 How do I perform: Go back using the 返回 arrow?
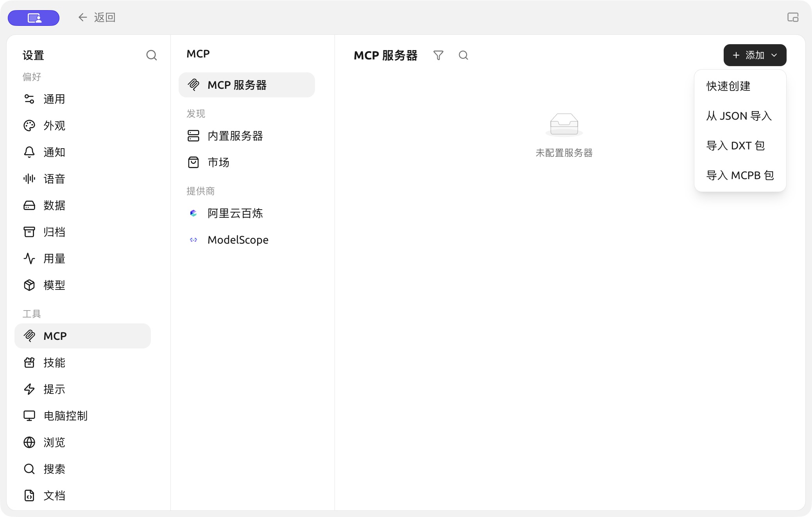(x=97, y=17)
